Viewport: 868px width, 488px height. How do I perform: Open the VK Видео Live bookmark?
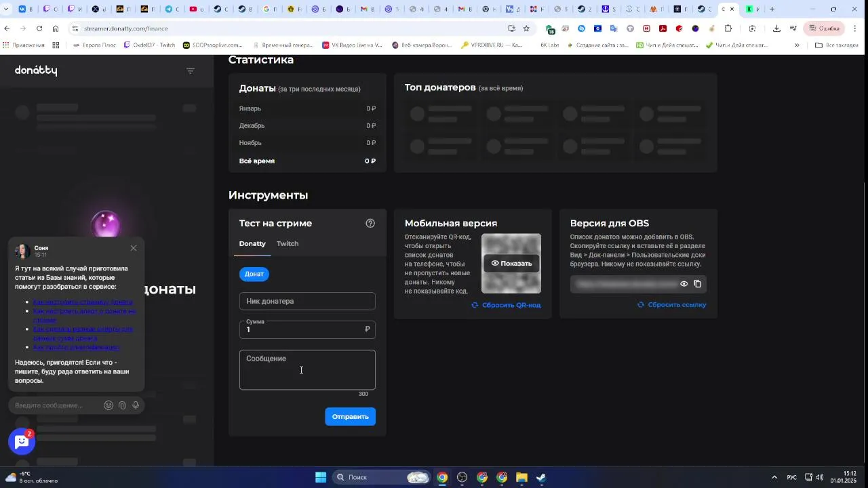pos(353,45)
